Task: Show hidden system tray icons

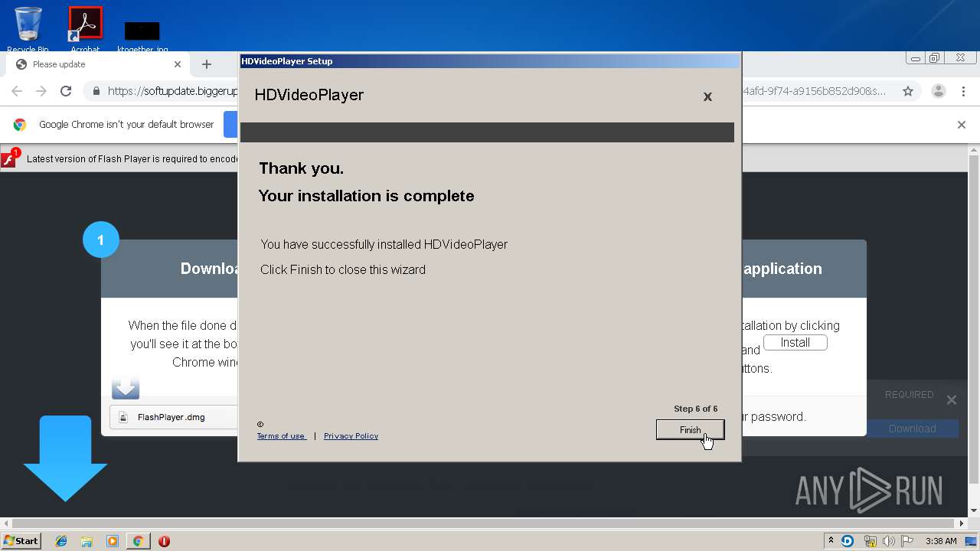Action: 831,540
